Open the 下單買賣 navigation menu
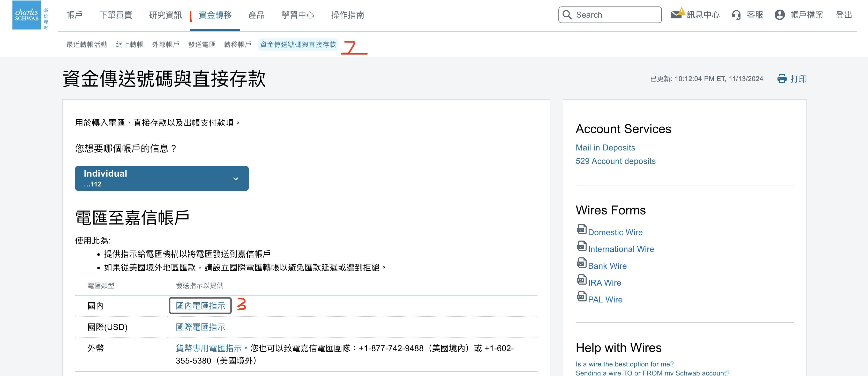The height and width of the screenshot is (376, 868). tap(116, 15)
